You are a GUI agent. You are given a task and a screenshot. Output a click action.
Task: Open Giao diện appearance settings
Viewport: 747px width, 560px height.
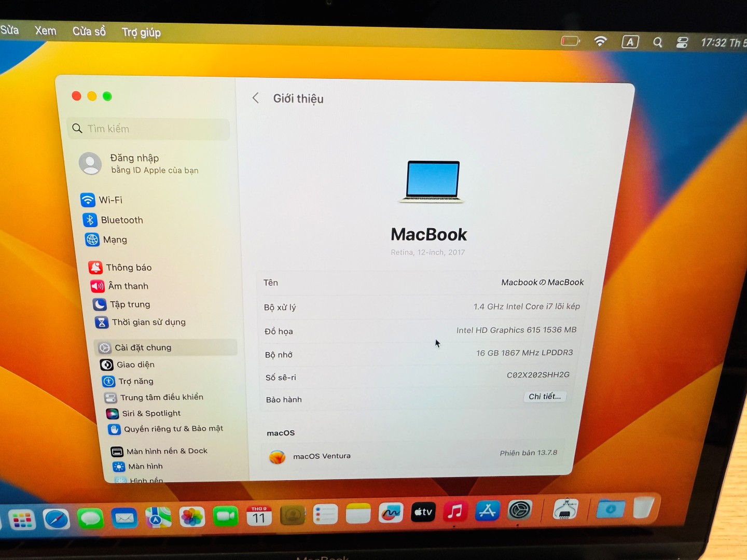(128, 365)
